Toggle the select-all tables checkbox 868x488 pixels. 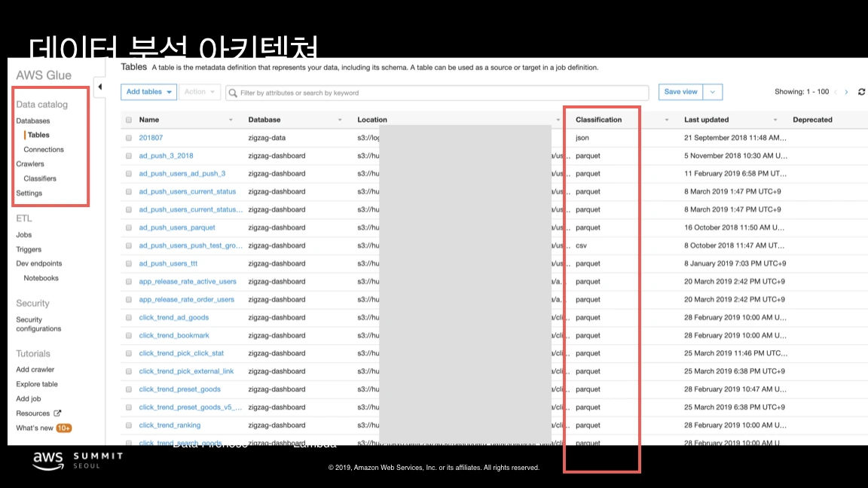[128, 120]
